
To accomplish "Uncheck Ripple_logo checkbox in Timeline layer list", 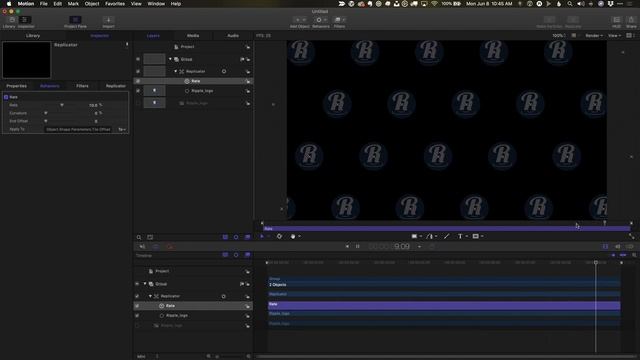I will pos(137,316).
